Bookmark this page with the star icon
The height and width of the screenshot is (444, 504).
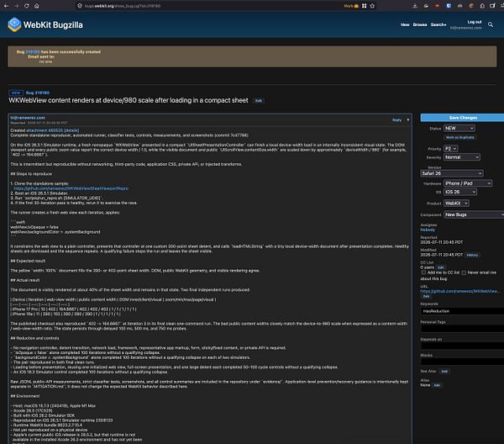pos(372,6)
